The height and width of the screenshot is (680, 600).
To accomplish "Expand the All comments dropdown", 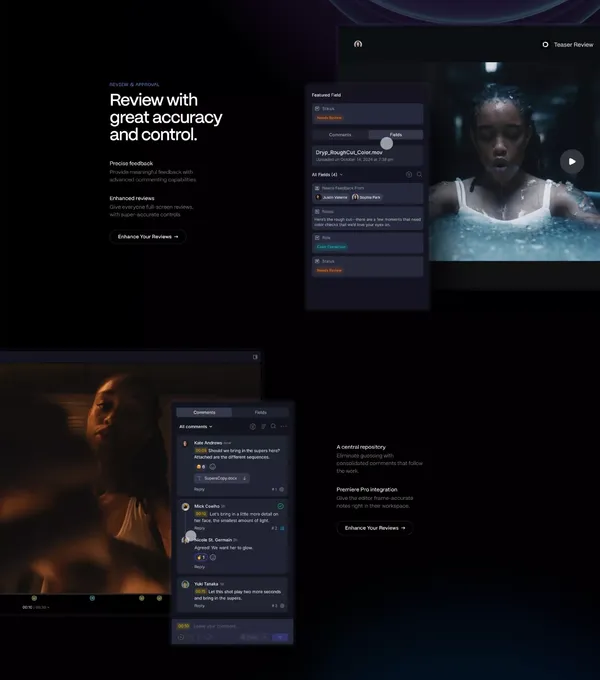I will point(196,427).
